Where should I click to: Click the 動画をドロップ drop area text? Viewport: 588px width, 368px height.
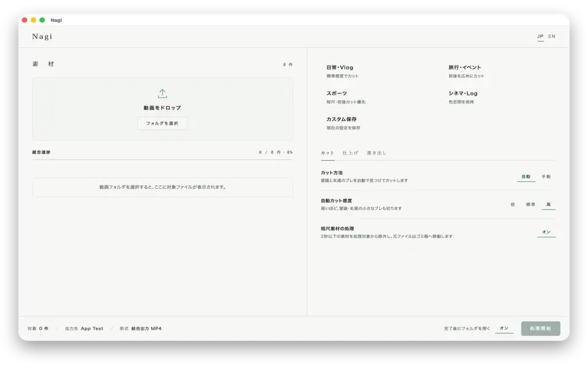tap(163, 108)
